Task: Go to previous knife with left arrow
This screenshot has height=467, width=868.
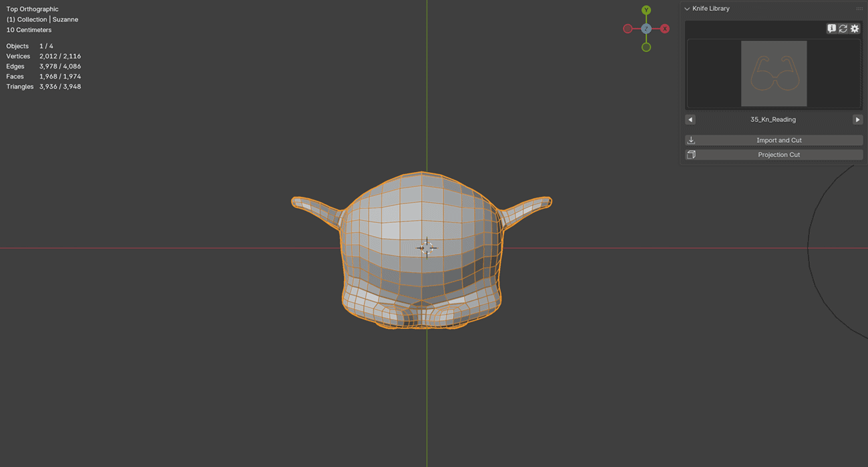Action: pos(690,119)
